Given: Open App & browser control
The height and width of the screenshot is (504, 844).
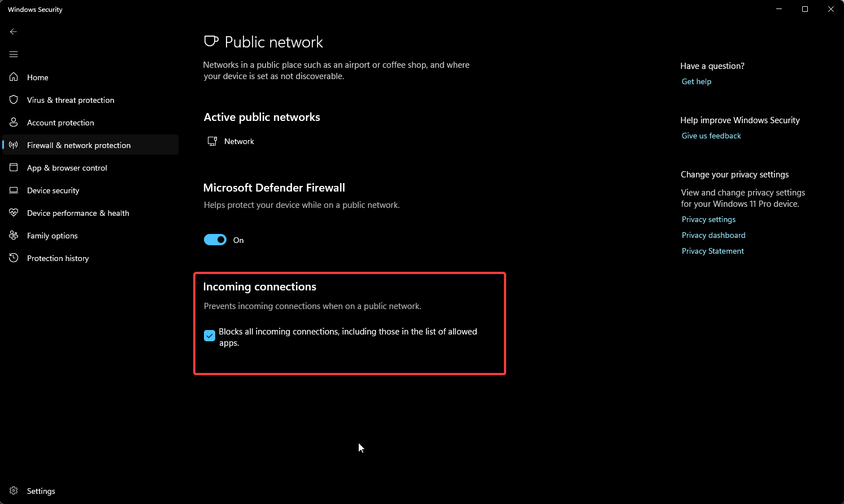Looking at the screenshot, I should tap(90, 168).
